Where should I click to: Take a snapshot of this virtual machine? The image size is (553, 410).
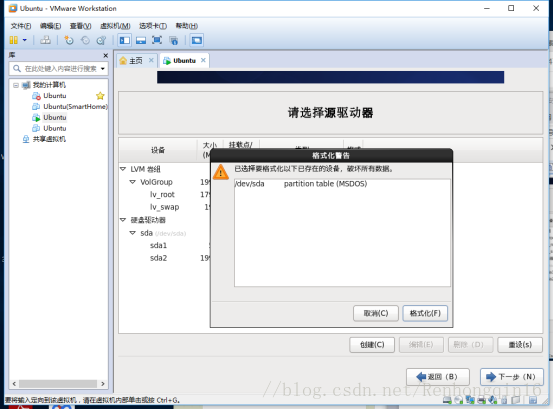pos(69,40)
